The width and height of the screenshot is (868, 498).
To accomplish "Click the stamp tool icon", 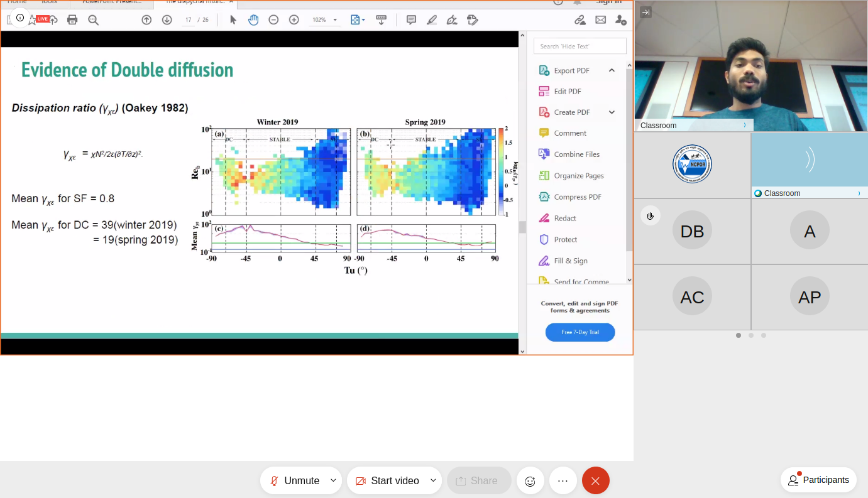I will pos(473,20).
